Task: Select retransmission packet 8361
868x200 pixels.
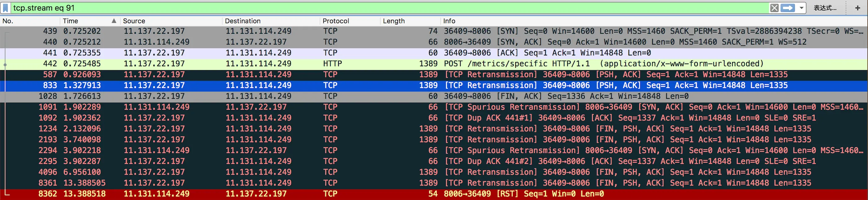Action: [434, 183]
